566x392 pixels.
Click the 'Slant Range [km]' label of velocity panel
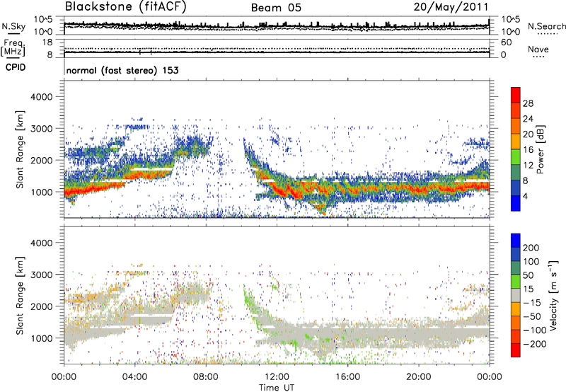20,296
